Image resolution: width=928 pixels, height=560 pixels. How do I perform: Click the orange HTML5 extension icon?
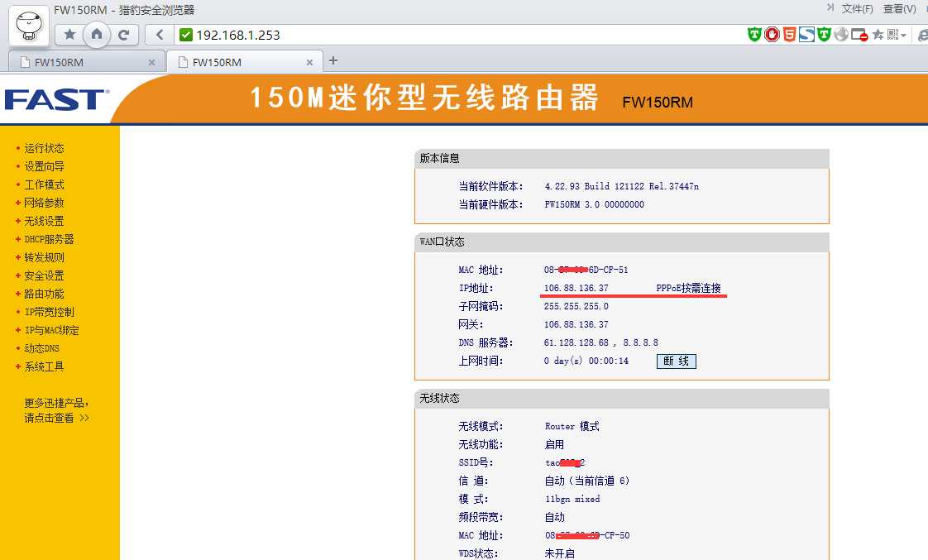pos(789,35)
